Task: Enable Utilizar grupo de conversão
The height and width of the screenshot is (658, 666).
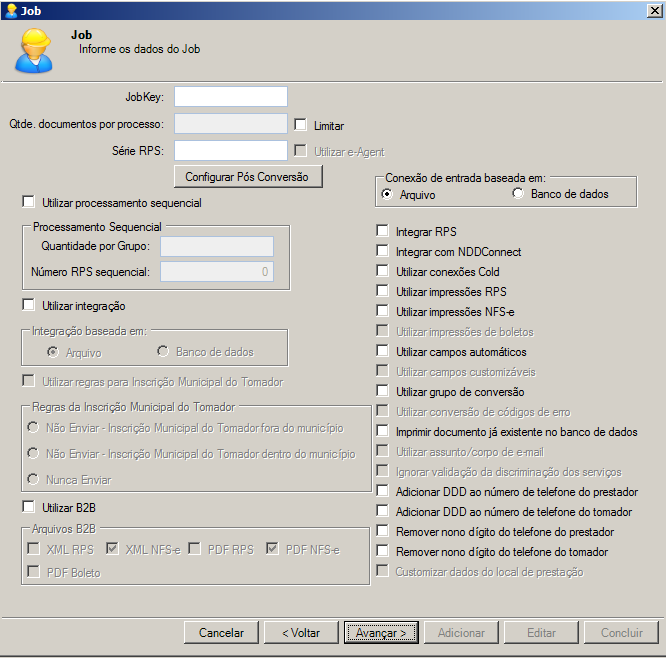Action: 382,391
